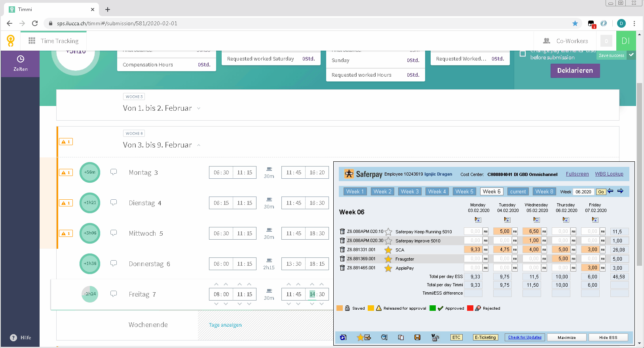Click add-entry icon under Tuesday 04.02.2020
644x348 pixels.
pos(507,220)
